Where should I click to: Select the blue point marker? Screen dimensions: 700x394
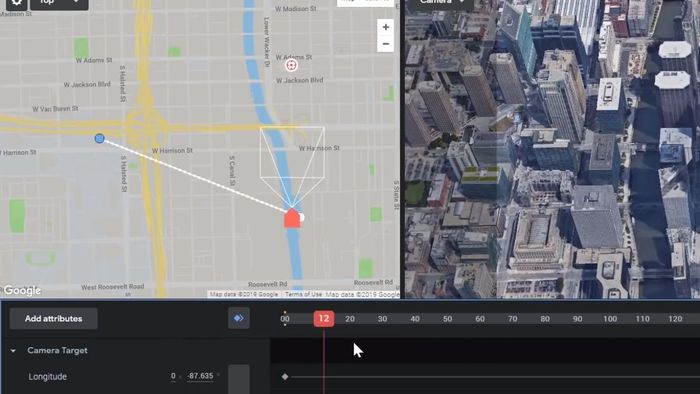tap(100, 139)
